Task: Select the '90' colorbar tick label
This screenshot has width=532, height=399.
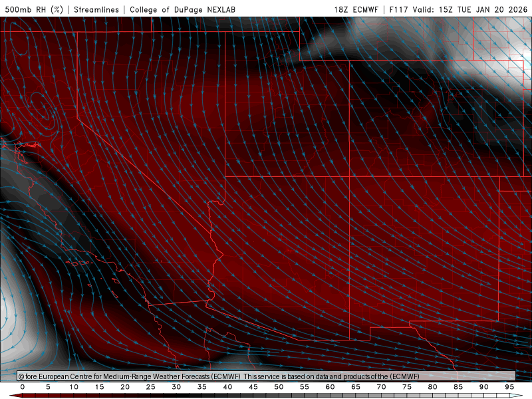Action: tap(483, 387)
